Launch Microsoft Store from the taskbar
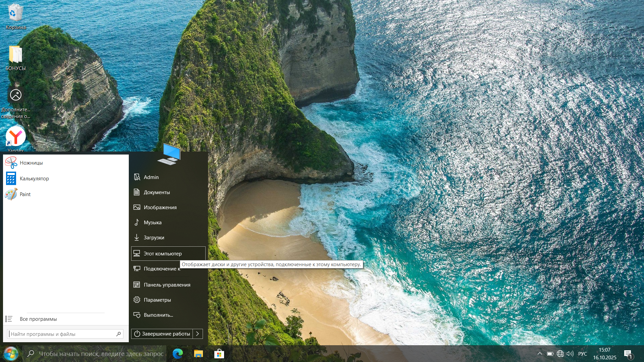644x362 pixels. point(219,354)
